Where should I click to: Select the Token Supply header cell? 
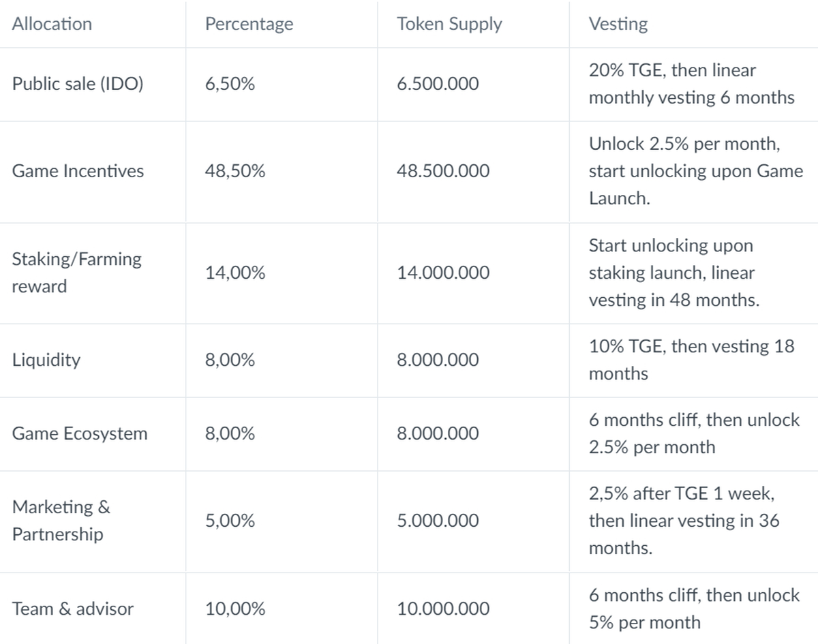(449, 24)
